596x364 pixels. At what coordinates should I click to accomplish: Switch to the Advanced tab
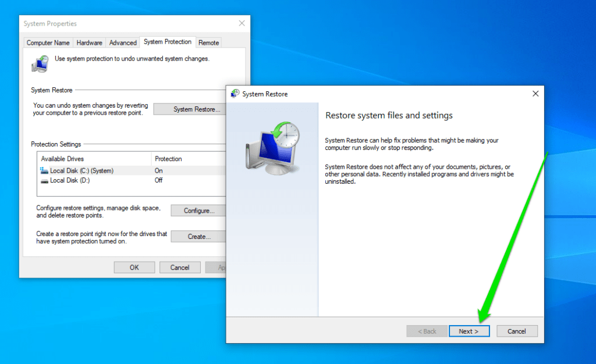click(x=123, y=42)
